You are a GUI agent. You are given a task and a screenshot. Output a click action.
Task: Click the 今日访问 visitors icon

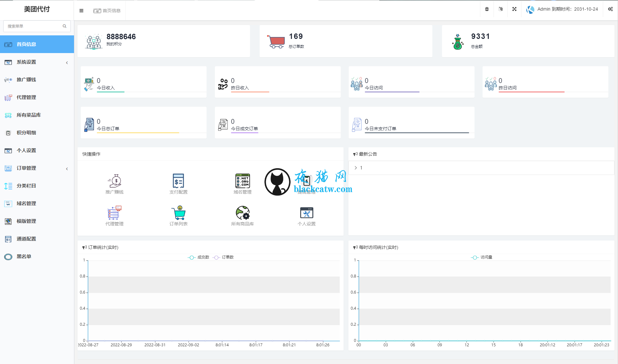[x=356, y=84]
